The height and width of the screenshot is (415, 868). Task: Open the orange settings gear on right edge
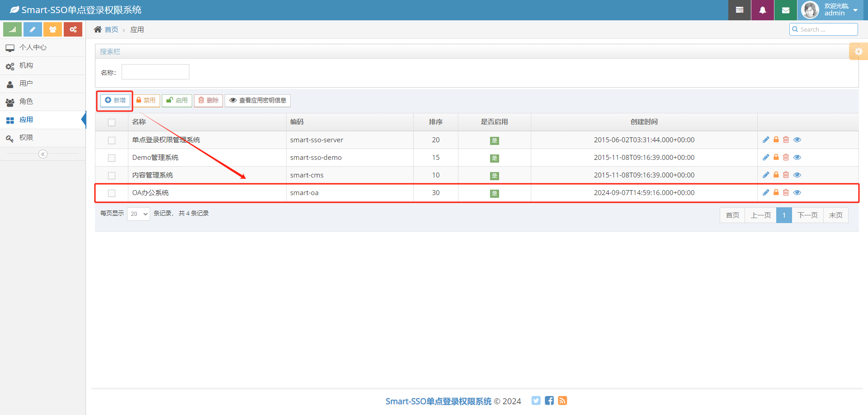[859, 51]
